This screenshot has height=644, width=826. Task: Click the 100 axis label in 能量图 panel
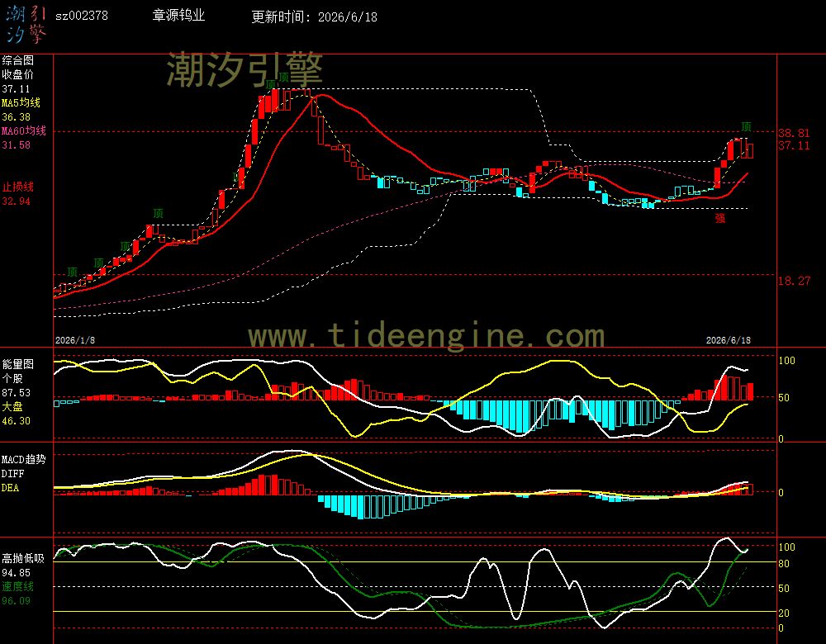tap(786, 361)
